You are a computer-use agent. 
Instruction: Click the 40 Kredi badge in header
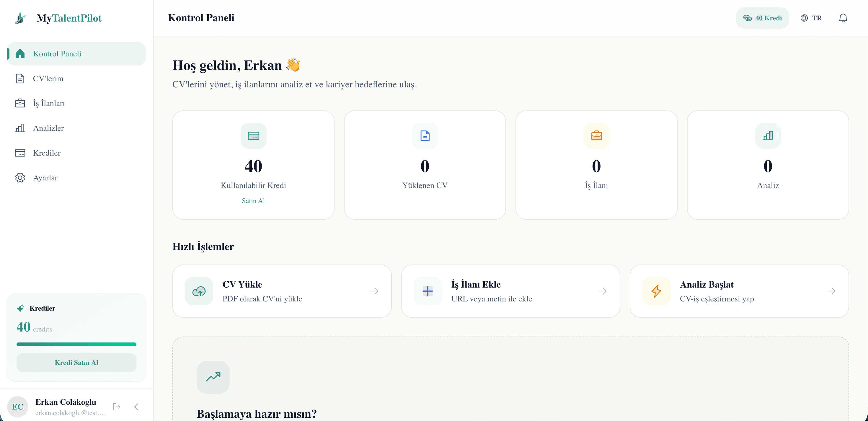coord(762,18)
